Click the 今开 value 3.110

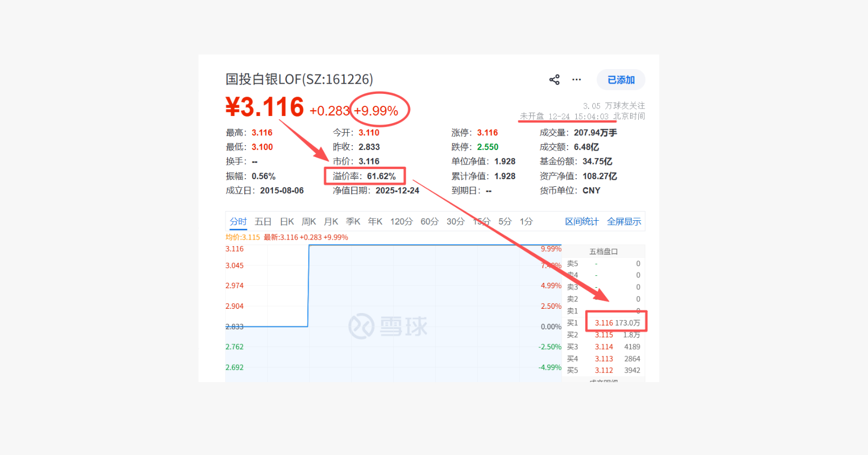(x=369, y=133)
